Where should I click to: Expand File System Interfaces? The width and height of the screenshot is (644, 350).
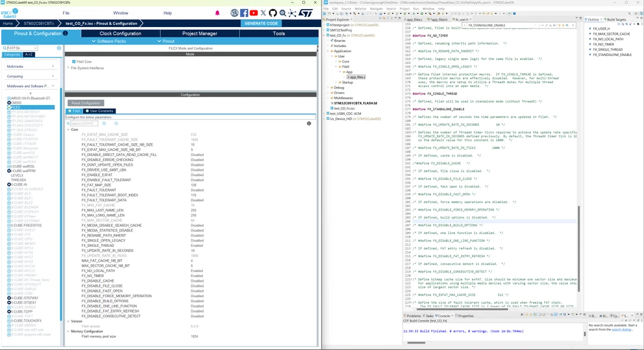click(x=68, y=68)
